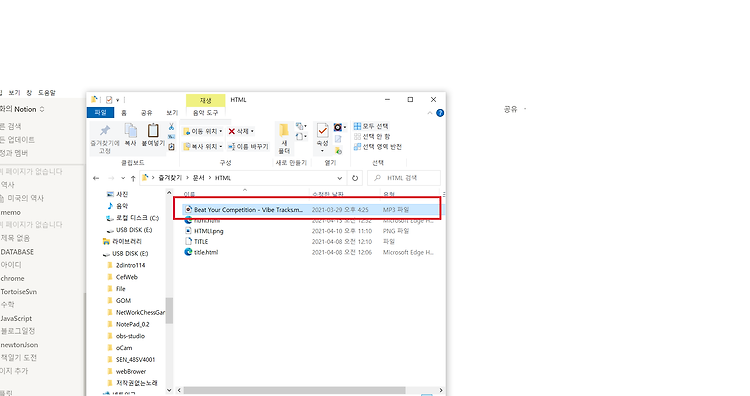
Task: Open the File (파일) tab
Action: click(x=100, y=112)
